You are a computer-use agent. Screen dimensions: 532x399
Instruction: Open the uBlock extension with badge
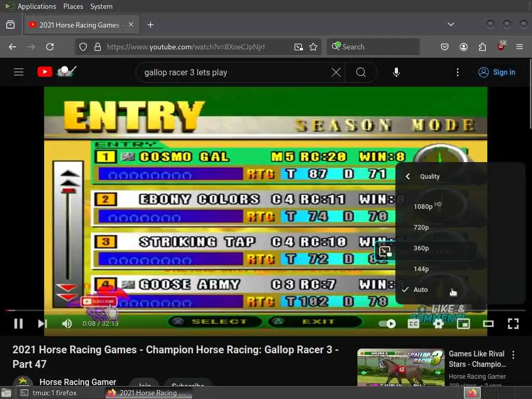click(501, 46)
